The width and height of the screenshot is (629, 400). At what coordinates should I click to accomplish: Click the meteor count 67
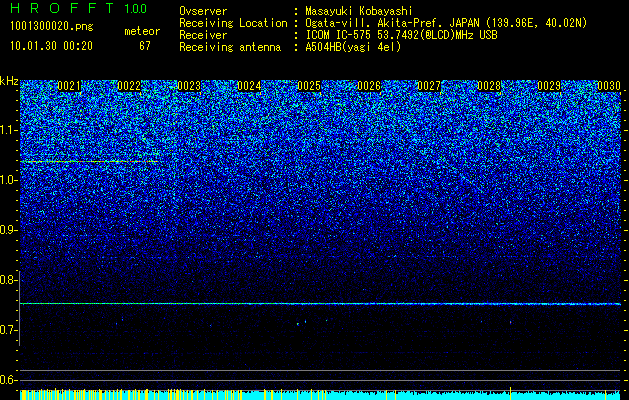[x=145, y=46]
